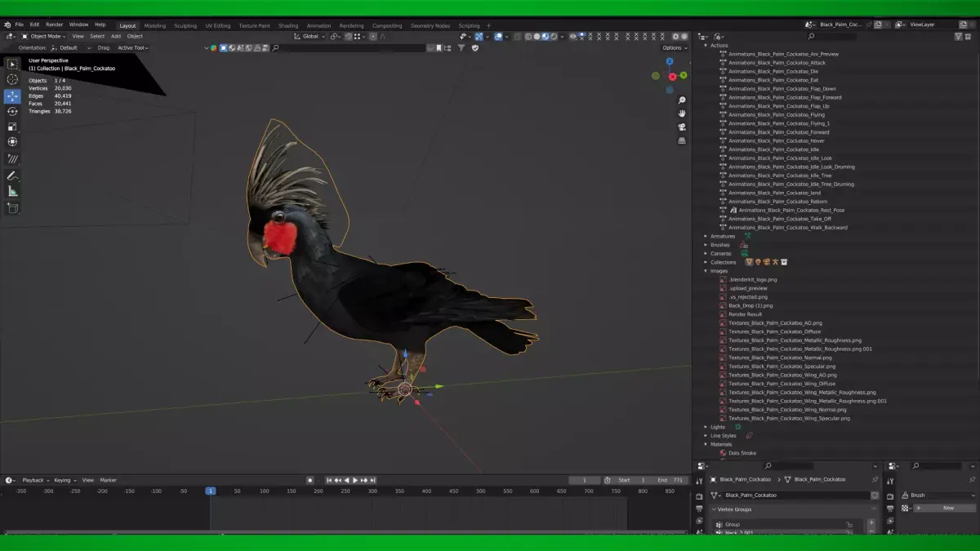Select the Select Box tool
Screen dimensions: 980x551
point(12,64)
